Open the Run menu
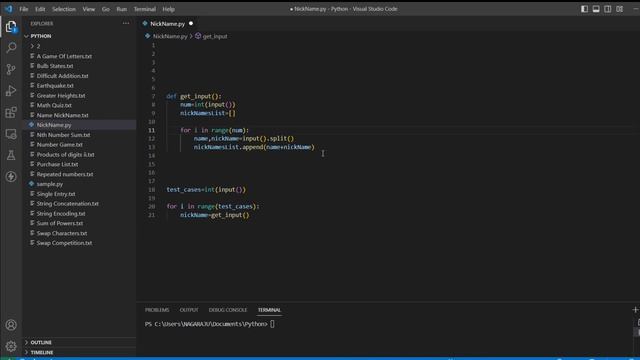This screenshot has width=640, height=360. pyautogui.click(x=122, y=9)
